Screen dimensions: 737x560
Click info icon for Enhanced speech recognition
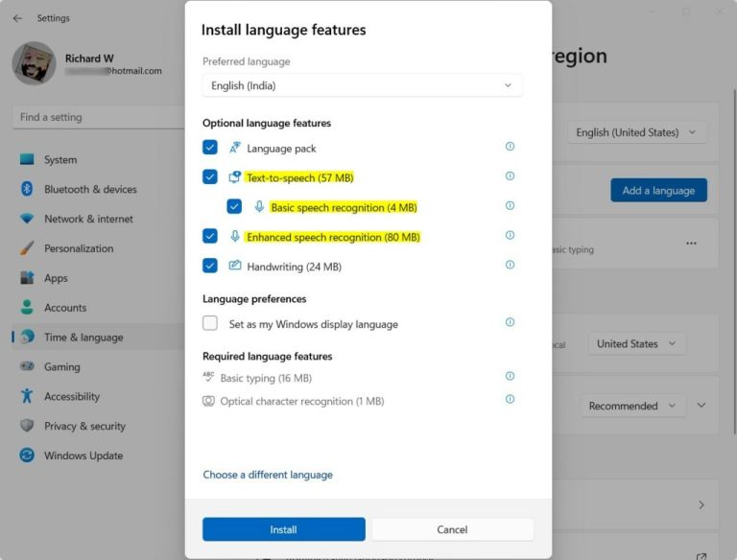(x=510, y=235)
